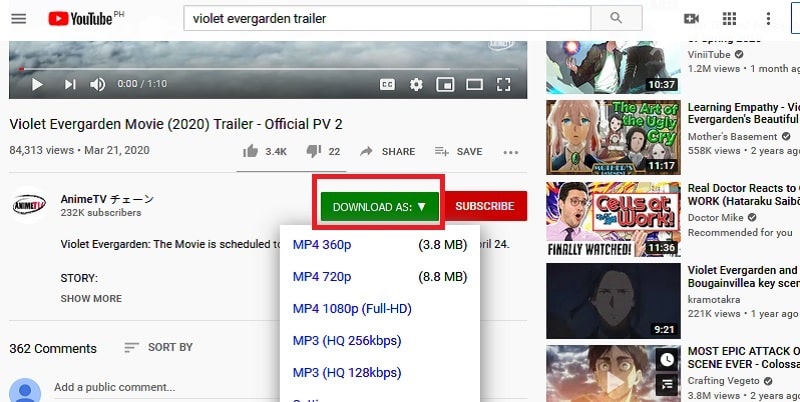Open the YouTube apps grid icon
The width and height of the screenshot is (800, 402).
(x=730, y=18)
